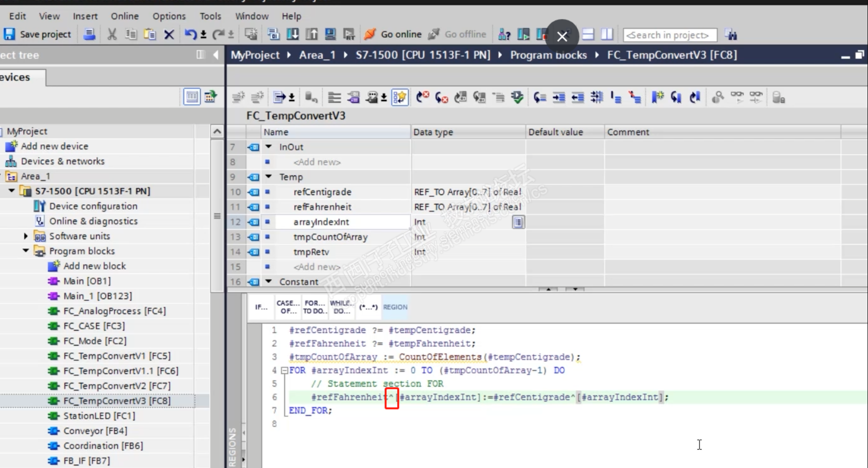Collapse the FOR loop code block

284,370
